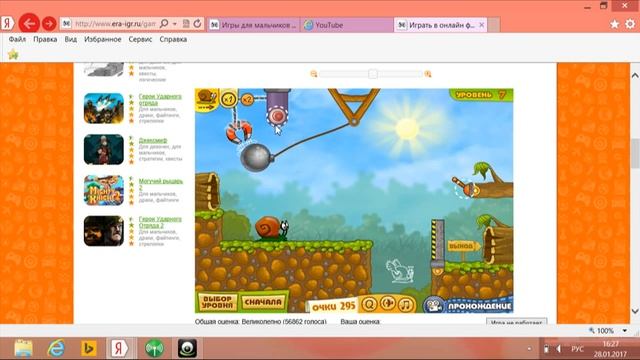Image resolution: width=640 pixels, height=360 pixels.
Task: Click the snail Bob character
Action: (x=271, y=228)
